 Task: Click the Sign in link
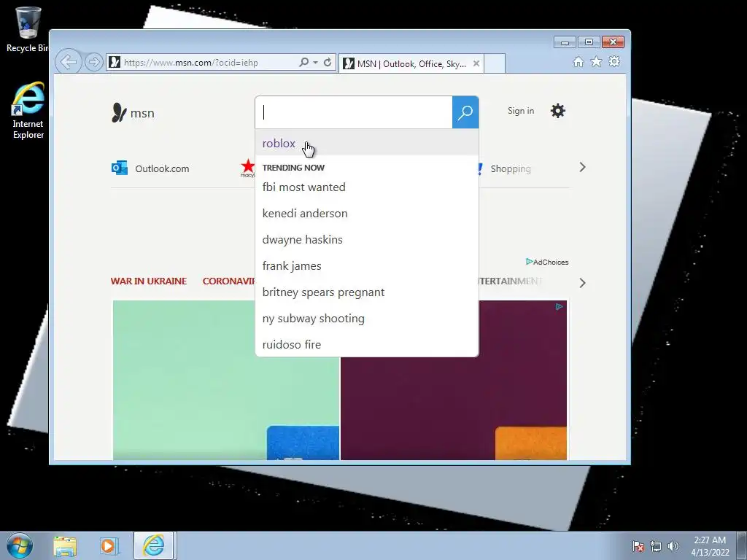tap(521, 111)
